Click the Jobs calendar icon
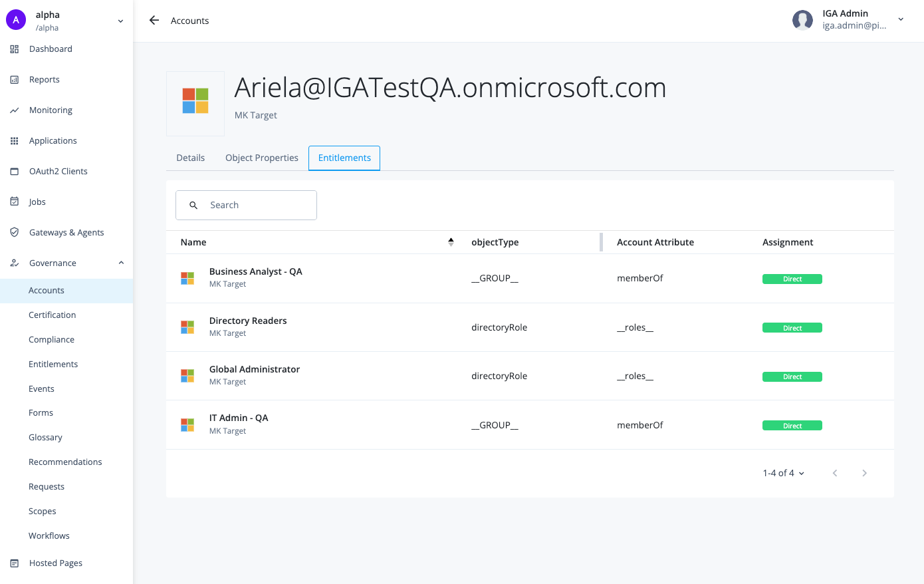Screen dimensions: 924x584 pyautogui.click(x=15, y=202)
